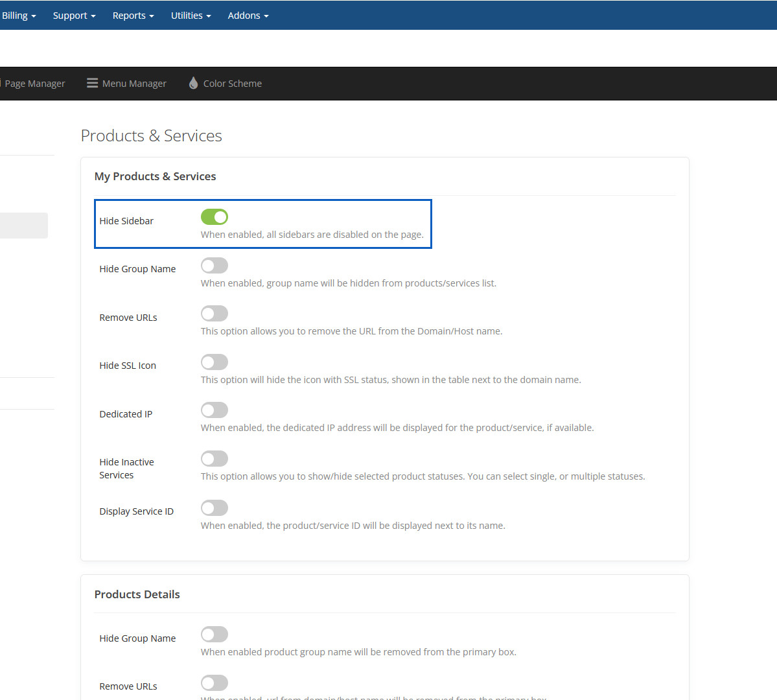Switch on Display Service ID

(215, 508)
